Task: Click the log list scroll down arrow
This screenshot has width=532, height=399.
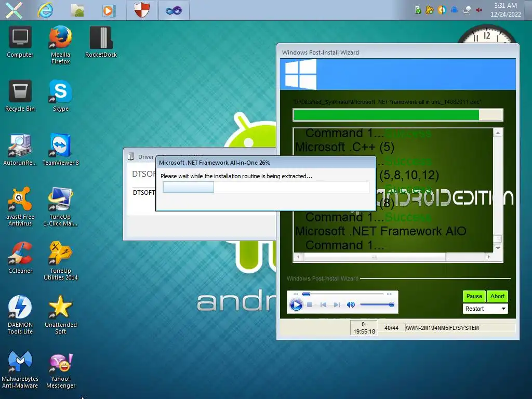Action: point(498,248)
